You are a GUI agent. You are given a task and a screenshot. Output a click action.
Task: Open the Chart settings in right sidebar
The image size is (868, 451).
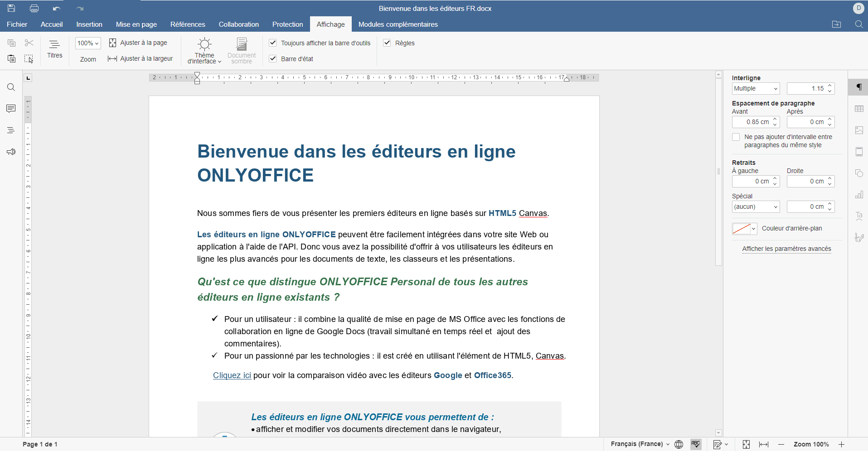click(859, 195)
